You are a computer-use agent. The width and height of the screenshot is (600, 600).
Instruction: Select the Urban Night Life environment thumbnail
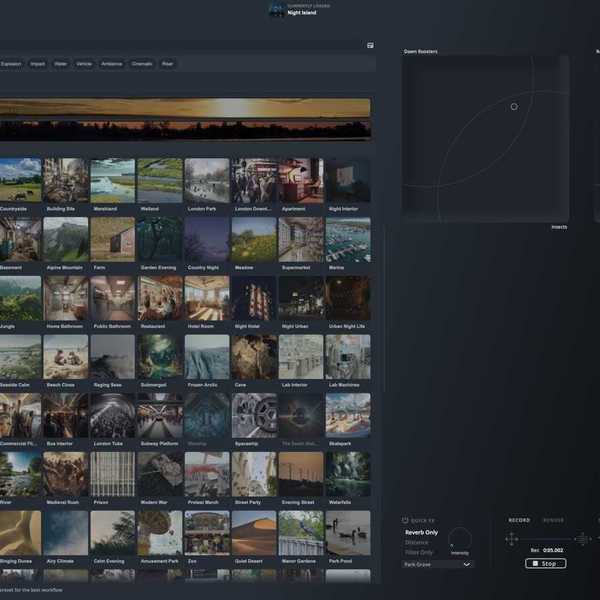tap(348, 298)
